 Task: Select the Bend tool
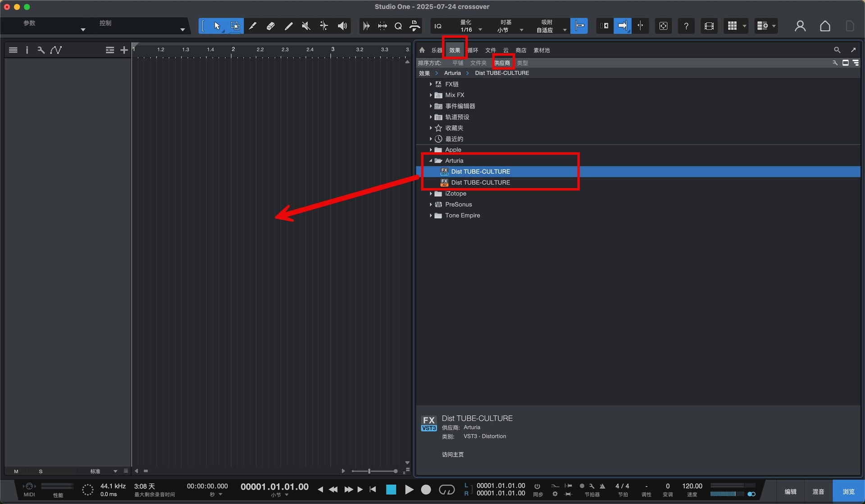[x=324, y=26]
